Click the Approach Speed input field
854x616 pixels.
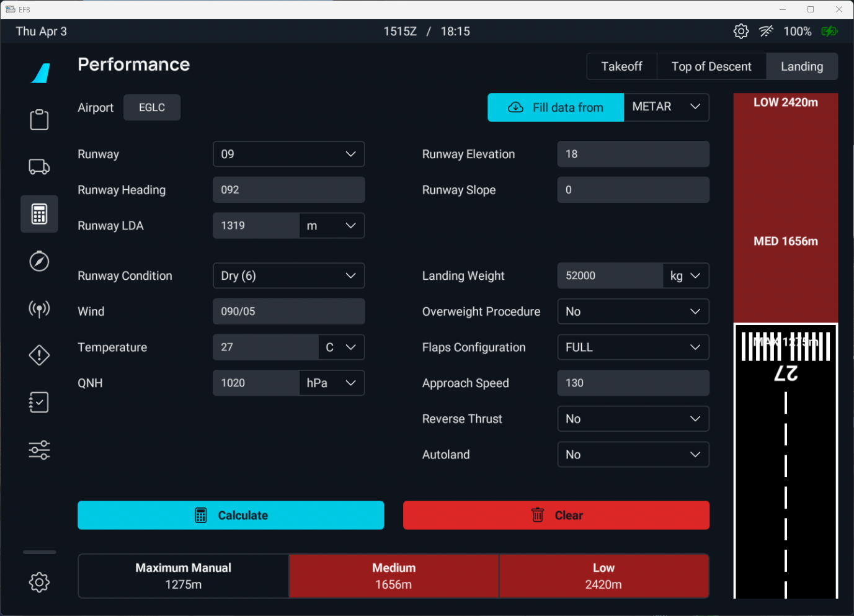[633, 383]
